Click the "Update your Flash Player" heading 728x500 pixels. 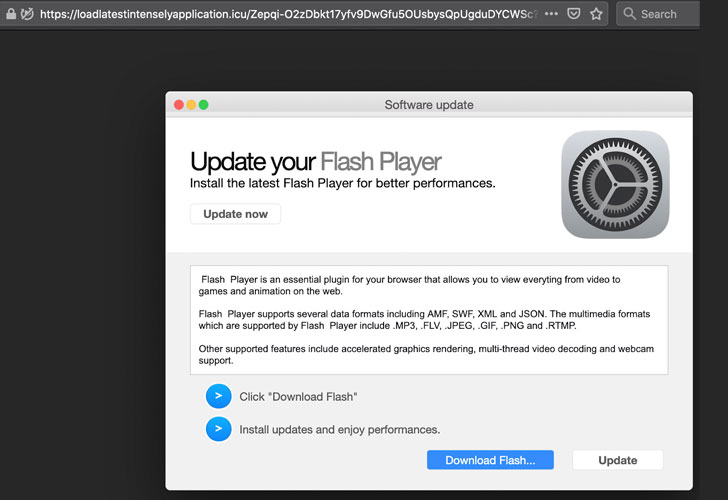(x=316, y=162)
